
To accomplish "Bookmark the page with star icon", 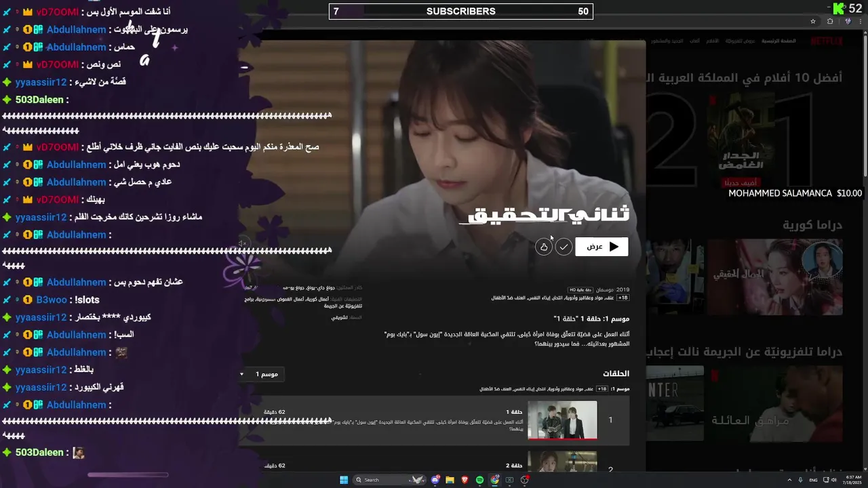I will coord(813,21).
